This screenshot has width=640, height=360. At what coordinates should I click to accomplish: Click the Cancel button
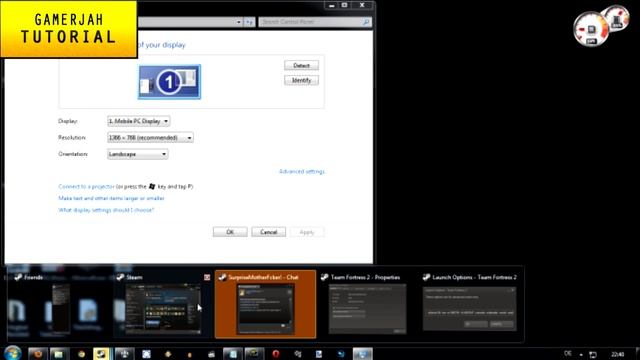coord(269,232)
